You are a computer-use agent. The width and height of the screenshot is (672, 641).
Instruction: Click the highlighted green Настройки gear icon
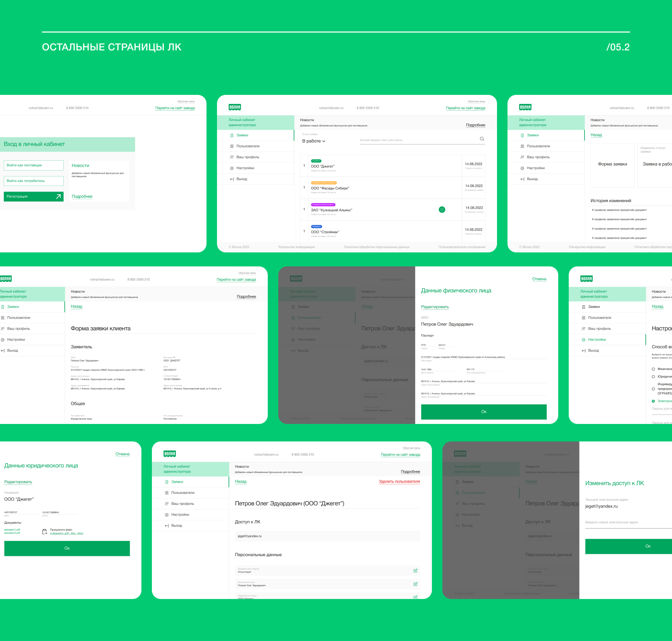pyautogui.click(x=583, y=340)
